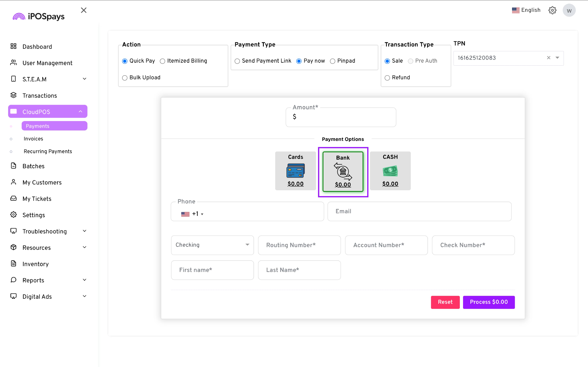
Task: Clear the TPN field with X icon
Action: tap(548, 58)
